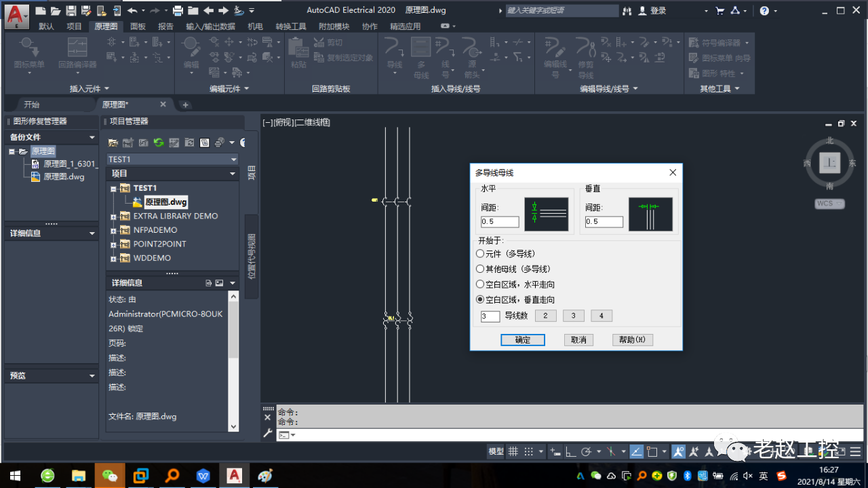The image size is (868, 488).
Task: Click the Trim Wire tool (修剪导线)
Action: tap(586, 58)
